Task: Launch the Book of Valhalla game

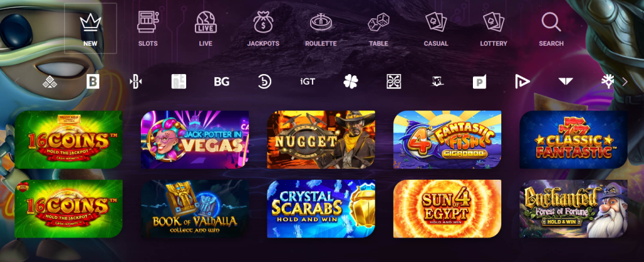Action: [x=195, y=209]
